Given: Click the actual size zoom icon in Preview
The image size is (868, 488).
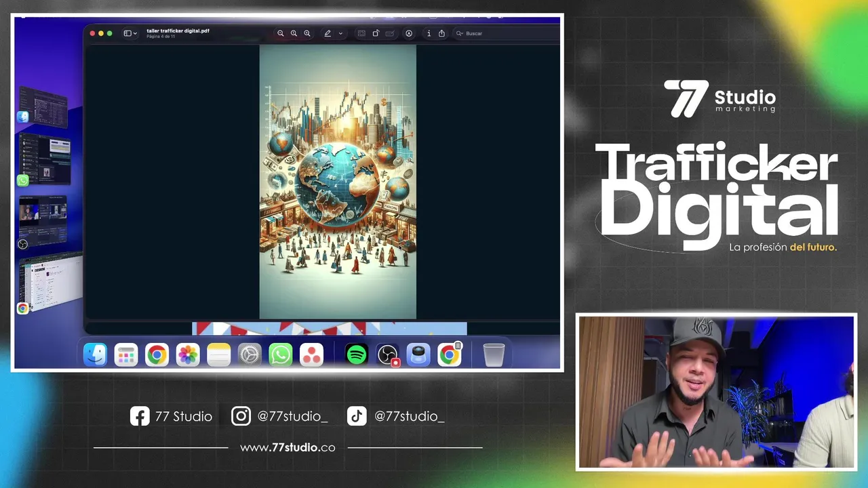Looking at the screenshot, I should 294,33.
